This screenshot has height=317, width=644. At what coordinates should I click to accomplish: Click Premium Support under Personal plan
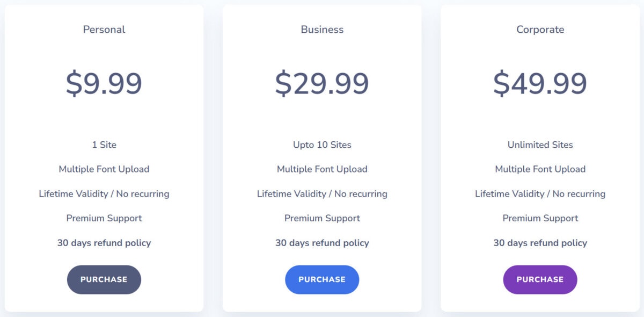tap(104, 218)
